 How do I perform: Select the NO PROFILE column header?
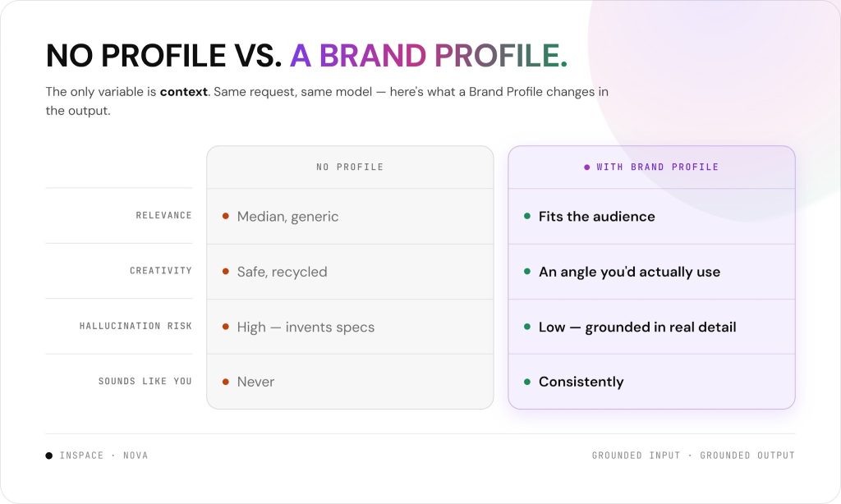point(350,167)
